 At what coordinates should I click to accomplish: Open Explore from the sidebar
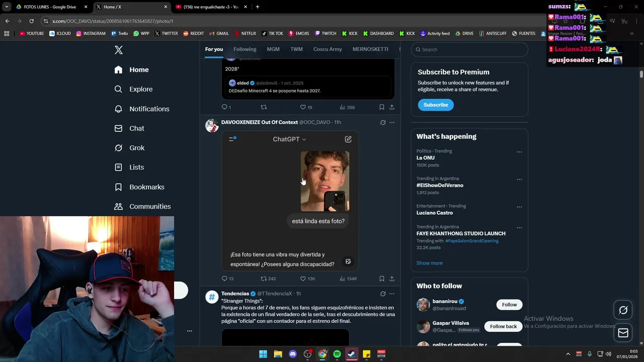(x=133, y=89)
